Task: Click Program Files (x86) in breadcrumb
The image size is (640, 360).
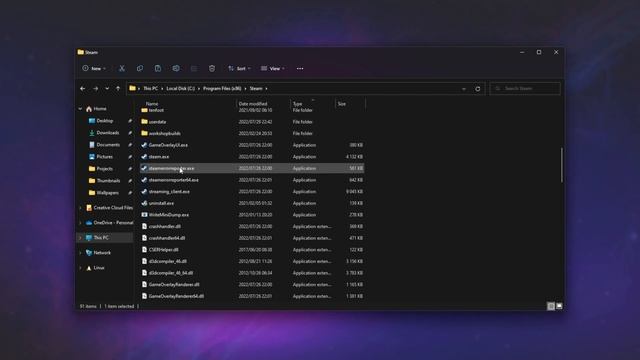Action: pos(222,89)
